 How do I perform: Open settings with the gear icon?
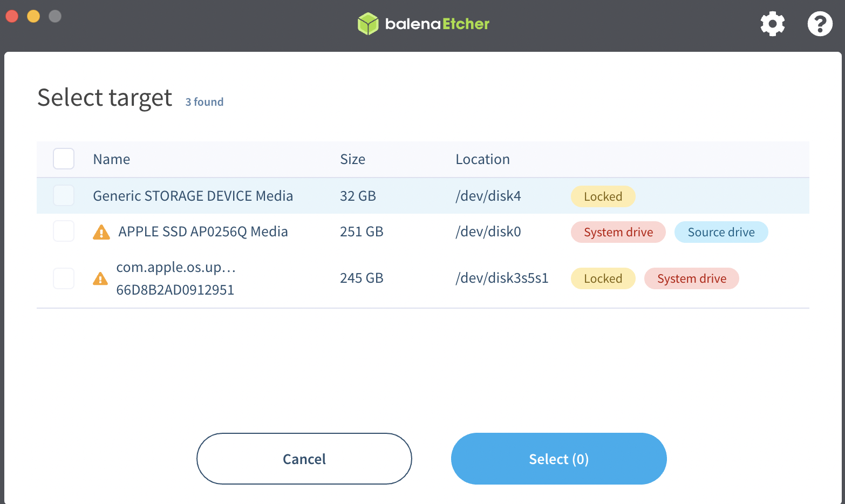[x=772, y=24]
